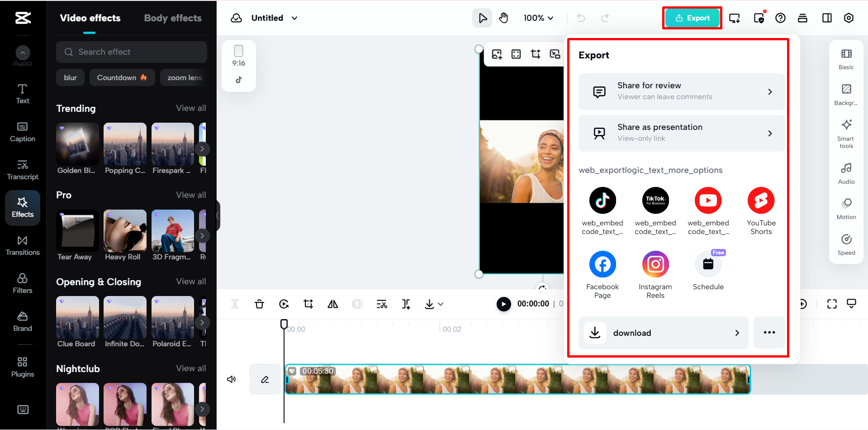Open the help question mark icon
The width and height of the screenshot is (868, 430).
(x=780, y=18)
